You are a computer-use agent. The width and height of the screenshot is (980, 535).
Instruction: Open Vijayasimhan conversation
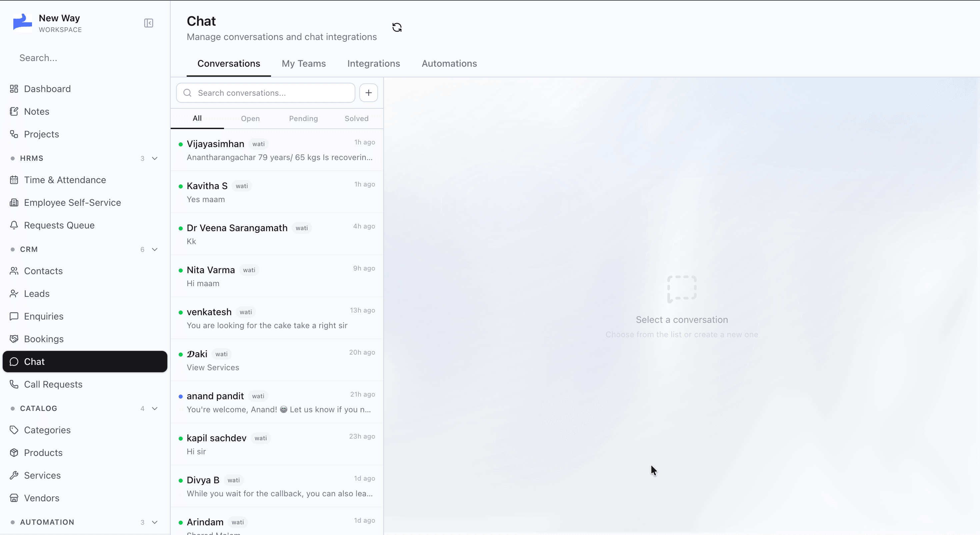tap(277, 150)
